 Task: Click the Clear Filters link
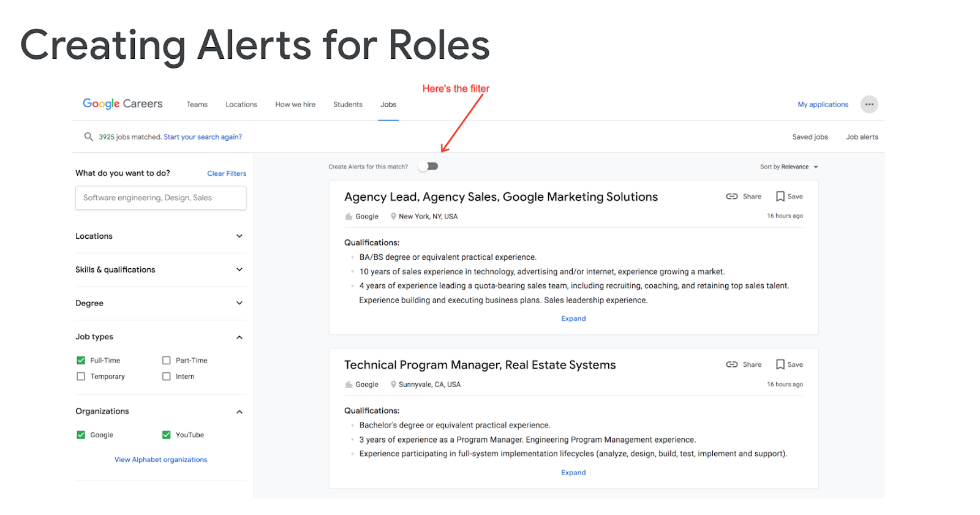(x=227, y=173)
